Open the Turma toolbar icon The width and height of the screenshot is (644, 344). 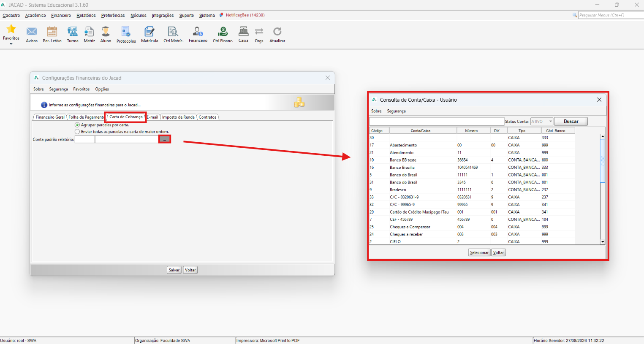pos(73,32)
